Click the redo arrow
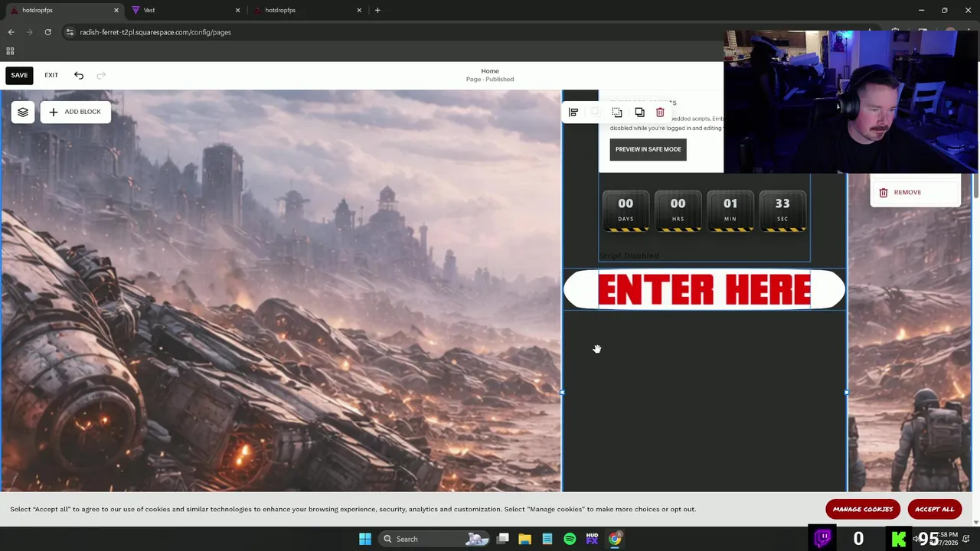Viewport: 980px width, 551px height. pyautogui.click(x=101, y=75)
